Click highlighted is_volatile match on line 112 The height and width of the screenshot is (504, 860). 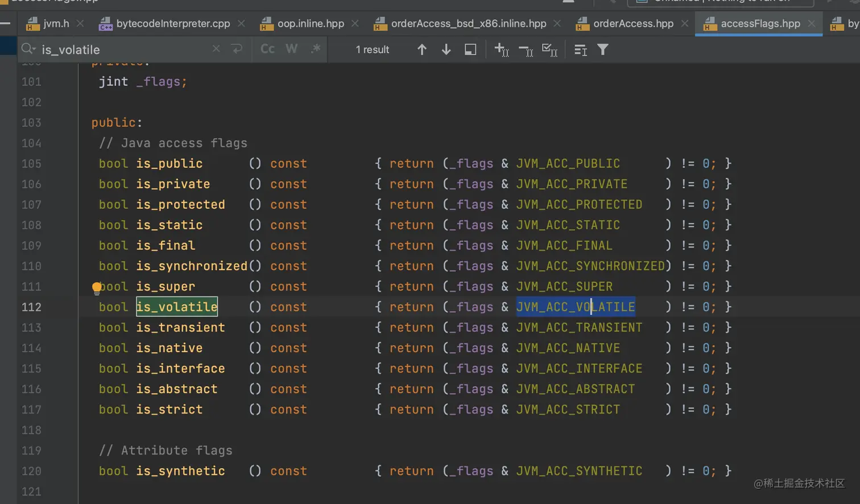click(177, 307)
